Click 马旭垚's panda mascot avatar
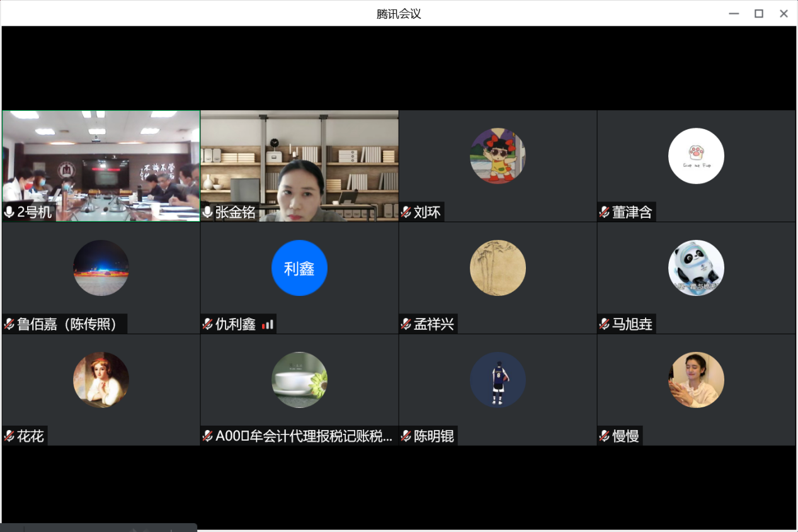 pyautogui.click(x=696, y=268)
